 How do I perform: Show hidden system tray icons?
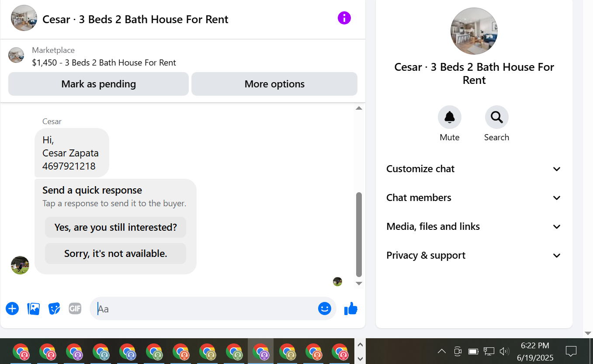pos(442,351)
